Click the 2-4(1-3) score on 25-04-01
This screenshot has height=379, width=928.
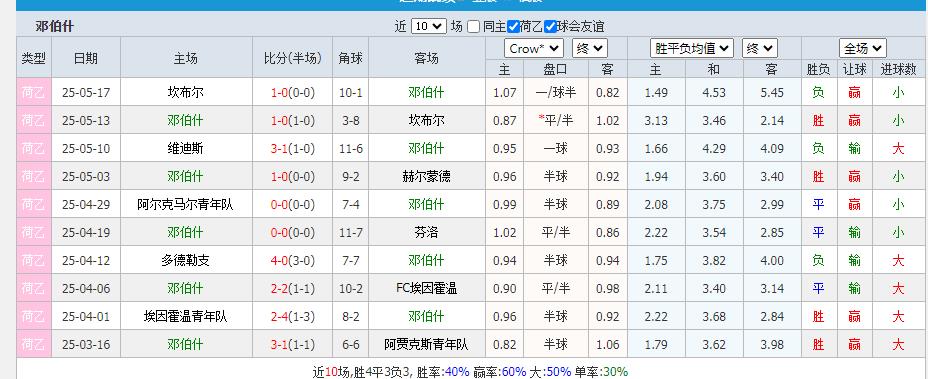pos(292,316)
